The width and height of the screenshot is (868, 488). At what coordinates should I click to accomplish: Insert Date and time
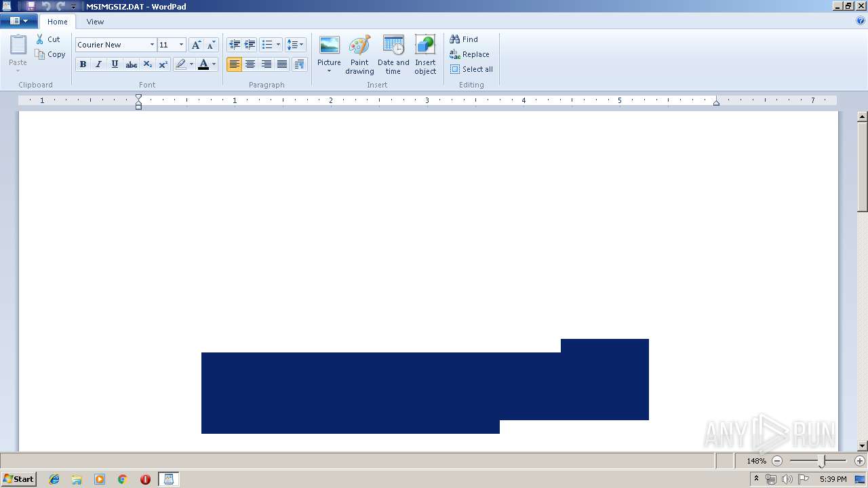coord(393,55)
